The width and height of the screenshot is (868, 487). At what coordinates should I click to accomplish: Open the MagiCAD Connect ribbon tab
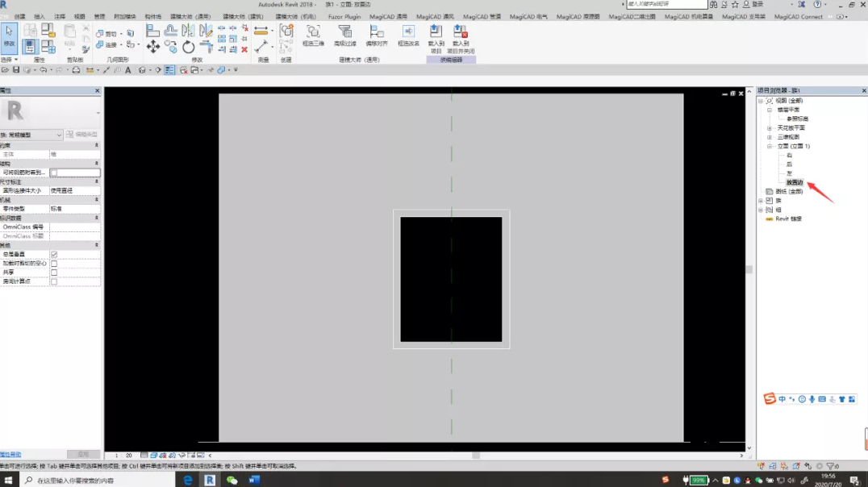point(799,17)
